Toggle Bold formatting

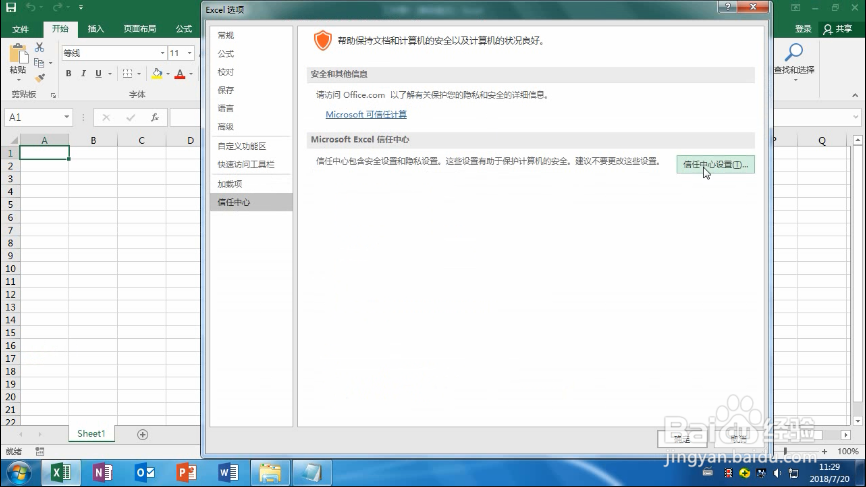click(x=68, y=73)
